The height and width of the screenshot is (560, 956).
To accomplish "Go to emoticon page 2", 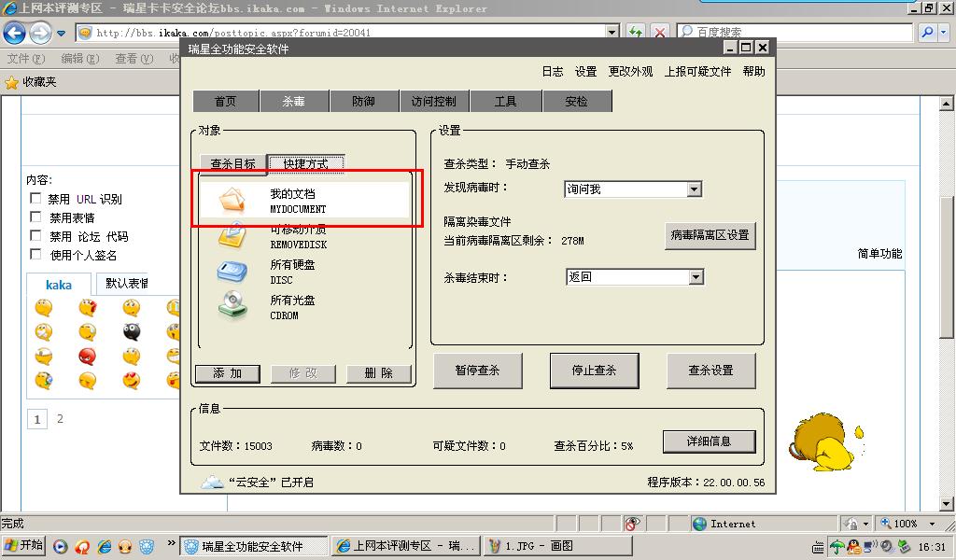I will click(x=60, y=419).
